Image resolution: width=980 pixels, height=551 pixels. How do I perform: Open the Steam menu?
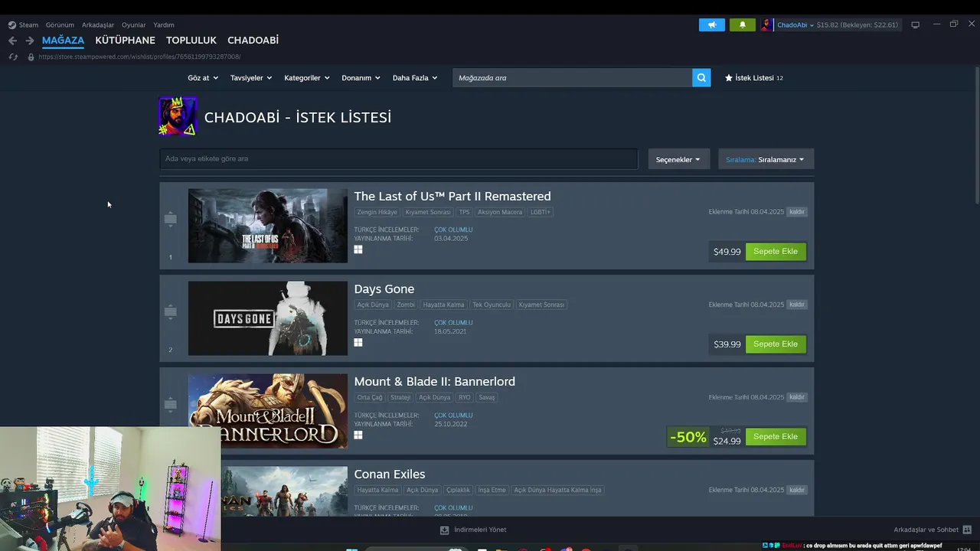[28, 24]
